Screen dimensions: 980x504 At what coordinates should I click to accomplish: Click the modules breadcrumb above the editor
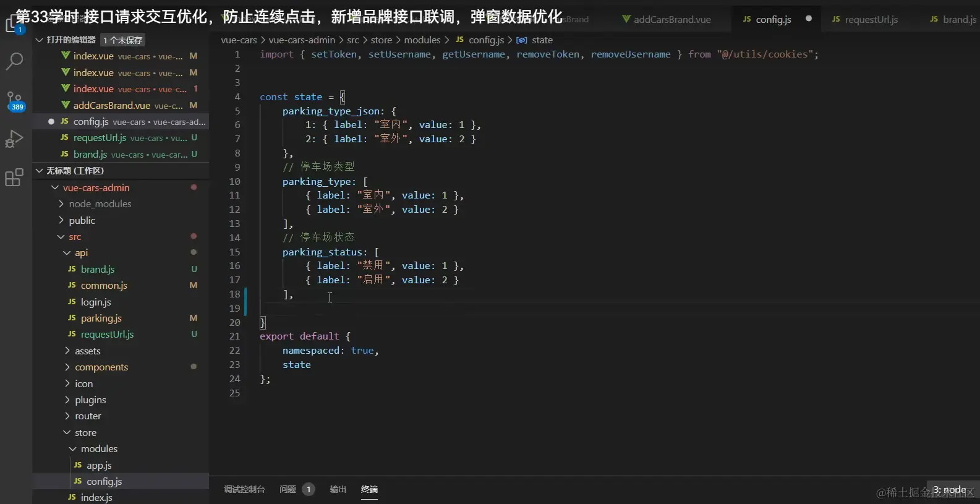[x=422, y=40]
